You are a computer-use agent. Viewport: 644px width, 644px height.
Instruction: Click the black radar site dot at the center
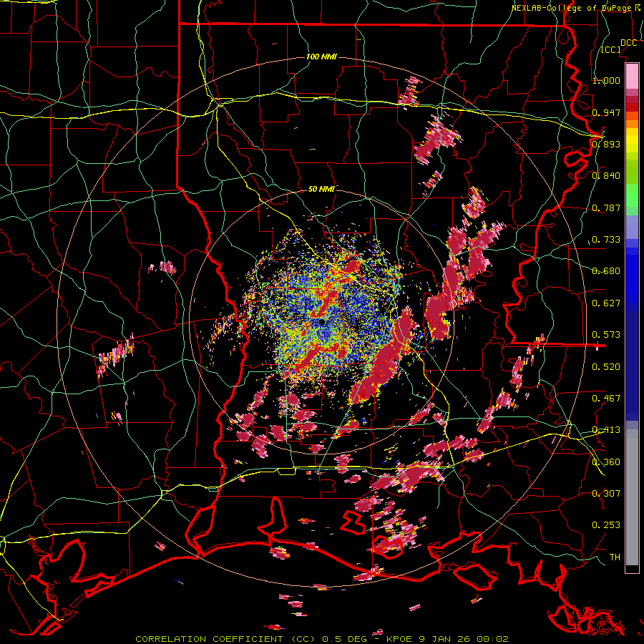322,323
